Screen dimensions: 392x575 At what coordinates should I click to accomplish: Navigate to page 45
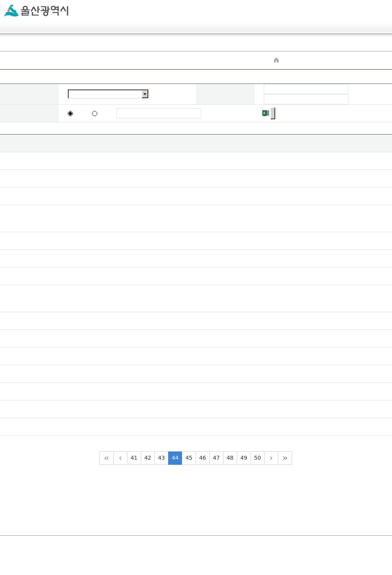tap(189, 458)
